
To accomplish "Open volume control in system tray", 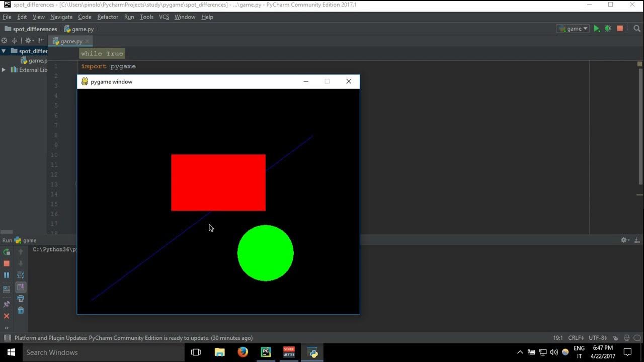I will click(x=554, y=352).
